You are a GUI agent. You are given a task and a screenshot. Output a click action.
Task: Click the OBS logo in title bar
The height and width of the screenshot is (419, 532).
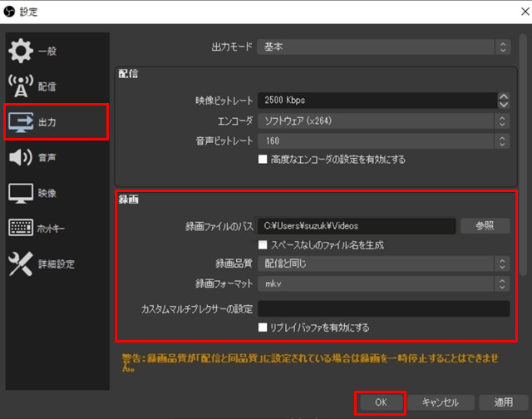(9, 12)
